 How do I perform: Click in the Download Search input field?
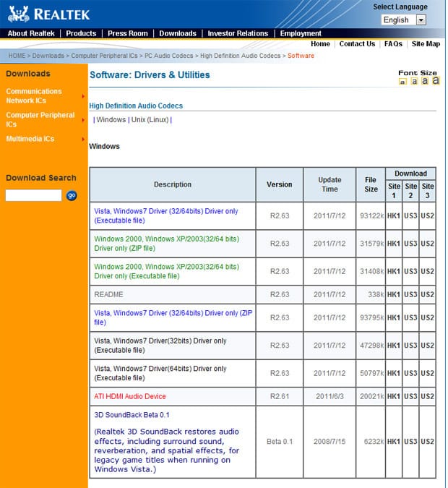[x=33, y=195]
